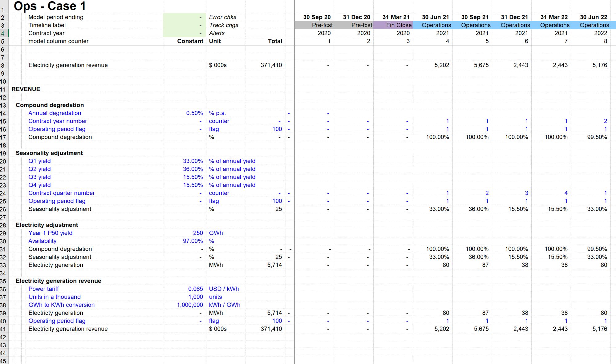Click row header number 41
616x364 pixels.
click(x=3, y=329)
